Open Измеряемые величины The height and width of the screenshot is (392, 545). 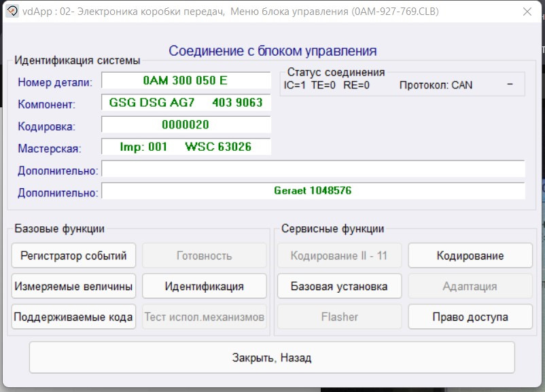coord(73,286)
